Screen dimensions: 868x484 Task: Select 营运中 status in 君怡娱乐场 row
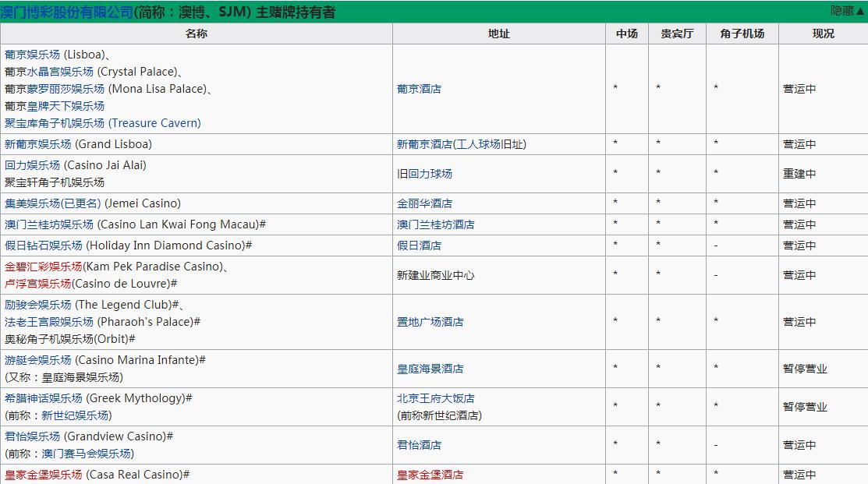(x=799, y=445)
